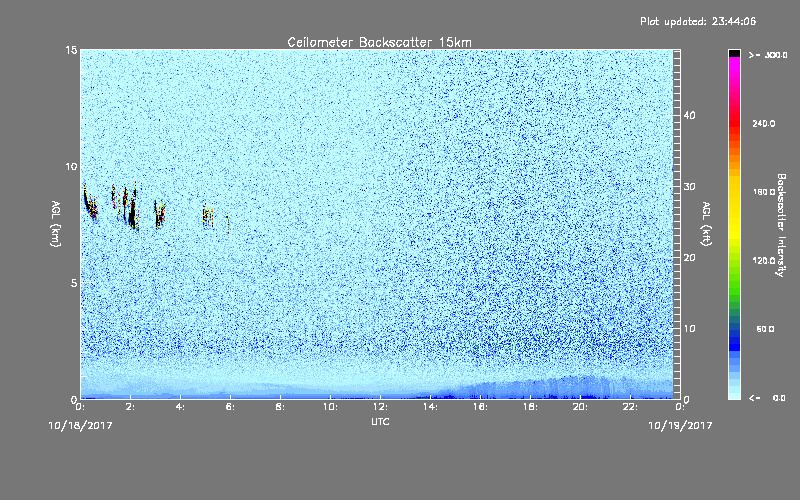Click the 8: hour tick on x-axis

point(280,407)
